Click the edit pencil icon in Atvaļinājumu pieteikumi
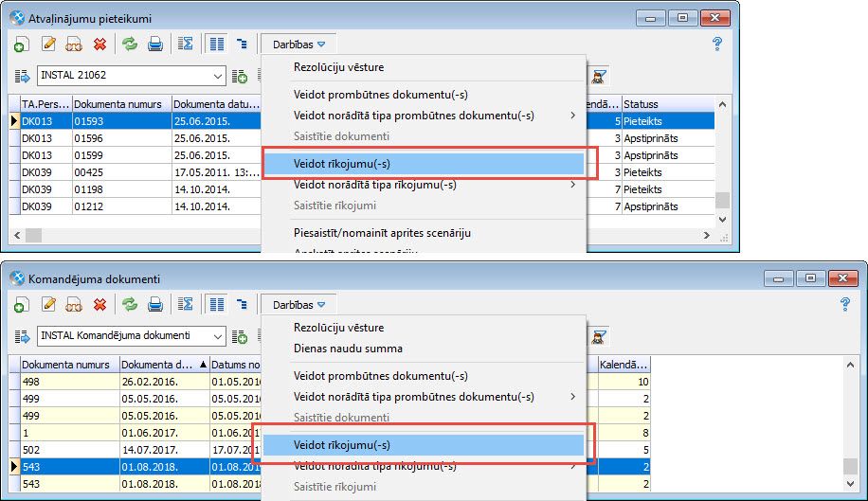The width and height of the screenshot is (868, 501). pos(48,44)
